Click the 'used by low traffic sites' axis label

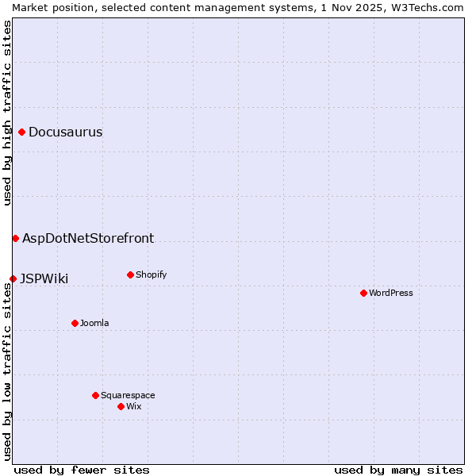point(7,371)
